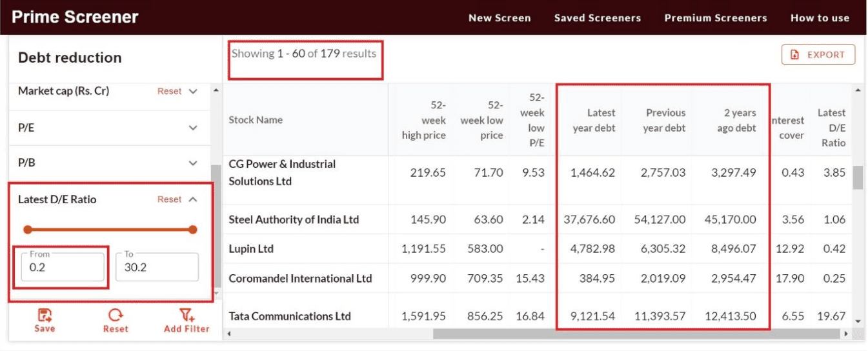
Task: Sort by Latest year debt header
Action: (x=594, y=120)
